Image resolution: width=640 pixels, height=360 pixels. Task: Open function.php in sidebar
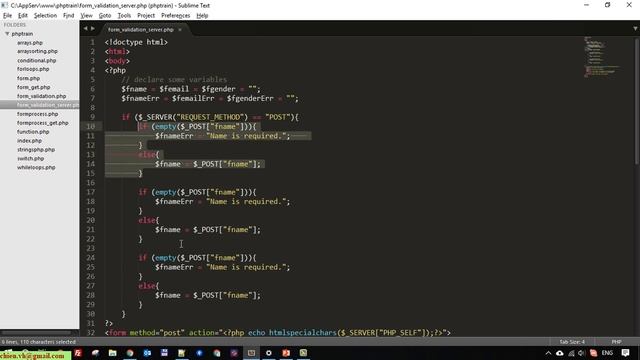coord(33,132)
